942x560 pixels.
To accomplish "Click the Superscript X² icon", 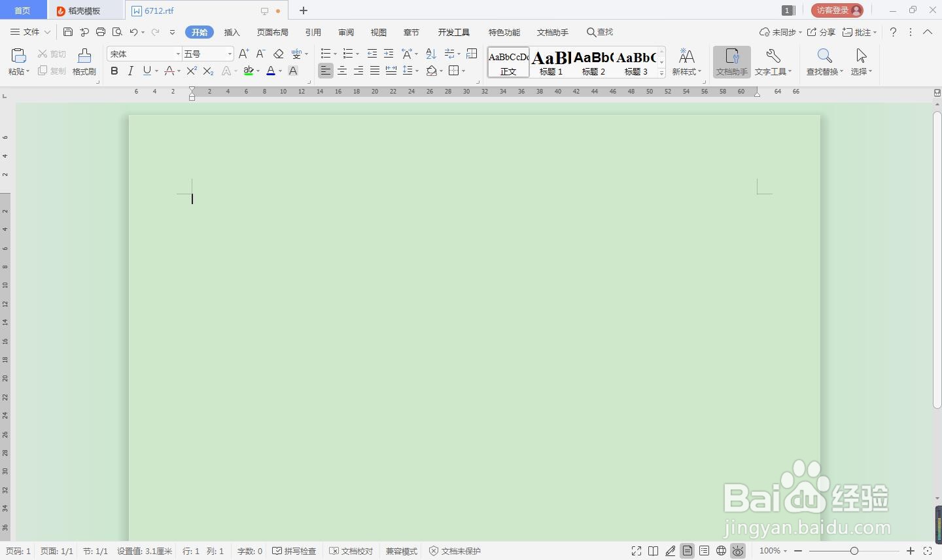I will tap(192, 71).
